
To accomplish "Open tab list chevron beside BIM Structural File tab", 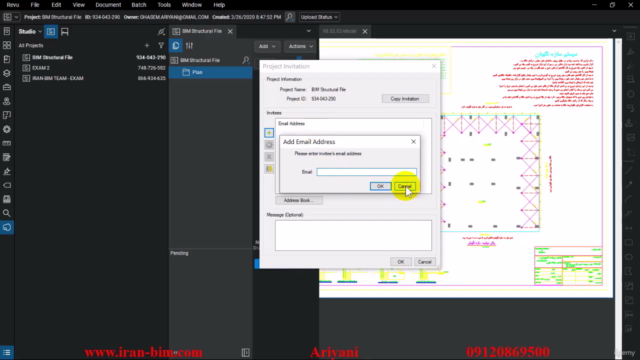I will [x=309, y=31].
